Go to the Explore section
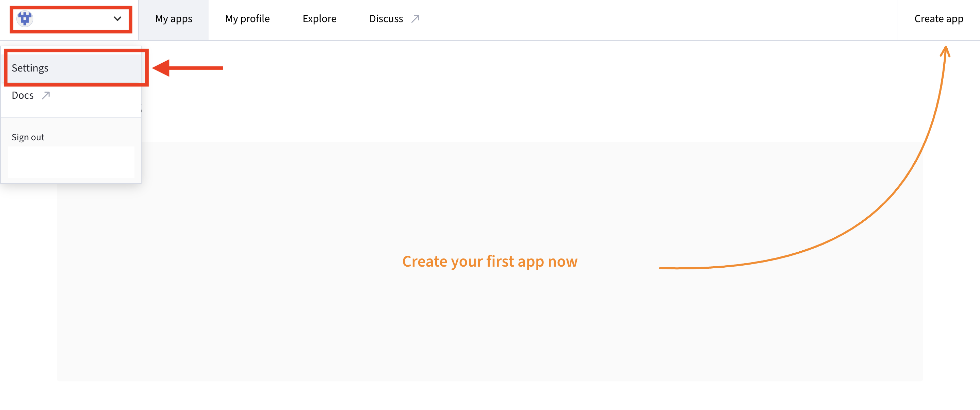The height and width of the screenshot is (410, 980). (319, 18)
